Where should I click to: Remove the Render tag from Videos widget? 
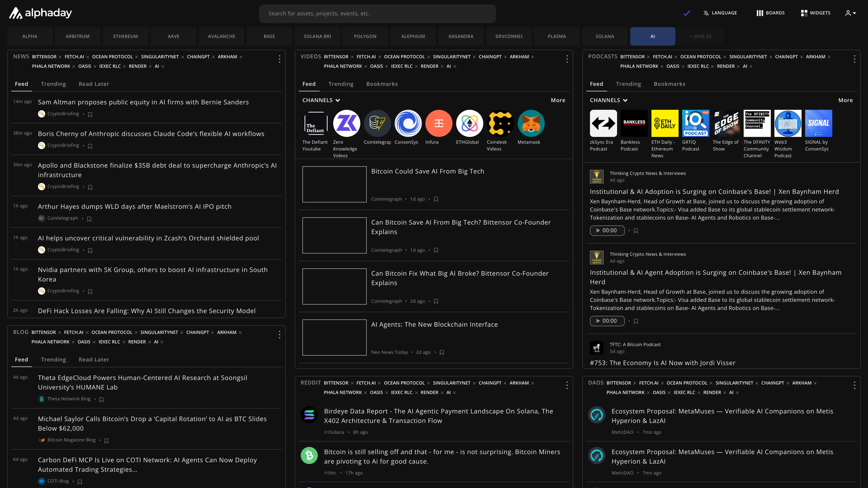[442, 66]
